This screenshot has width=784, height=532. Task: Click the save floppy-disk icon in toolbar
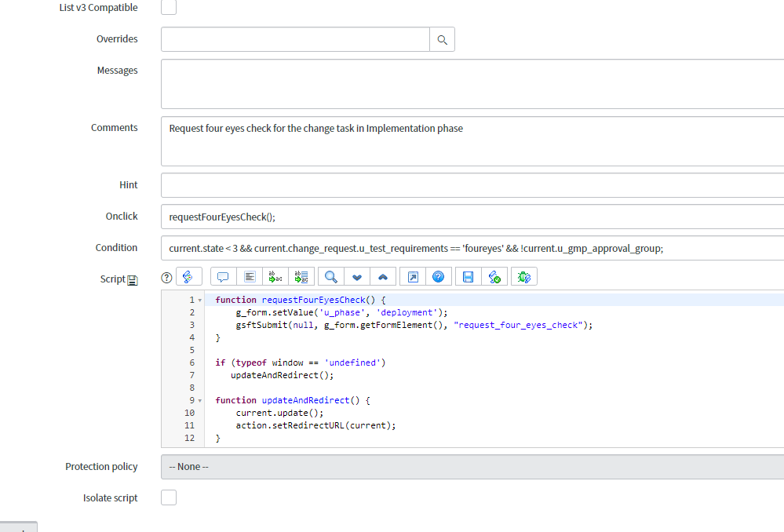[468, 276]
